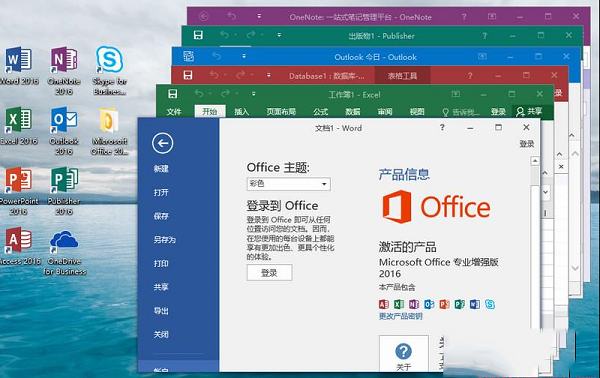Select 共享 in the Word backstage menu
The height and width of the screenshot is (378, 600).
click(x=161, y=287)
